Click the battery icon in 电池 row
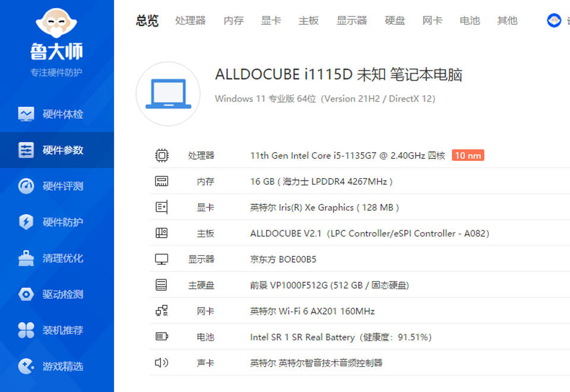The width and height of the screenshot is (570, 392). click(161, 336)
